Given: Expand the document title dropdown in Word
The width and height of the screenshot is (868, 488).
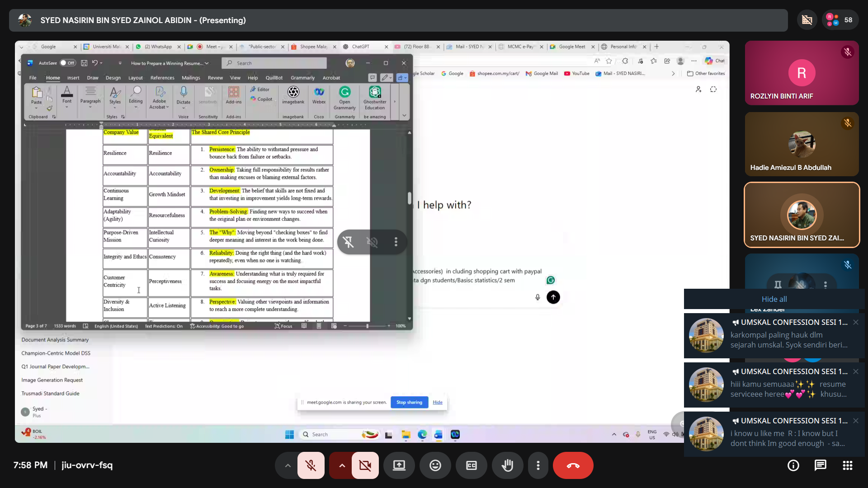Looking at the screenshot, I should coord(207,63).
